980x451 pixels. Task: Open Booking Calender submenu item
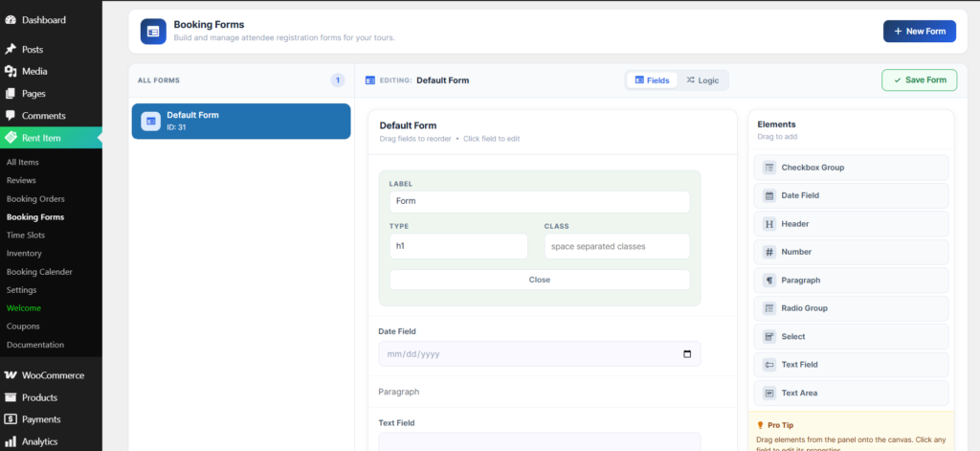point(39,272)
